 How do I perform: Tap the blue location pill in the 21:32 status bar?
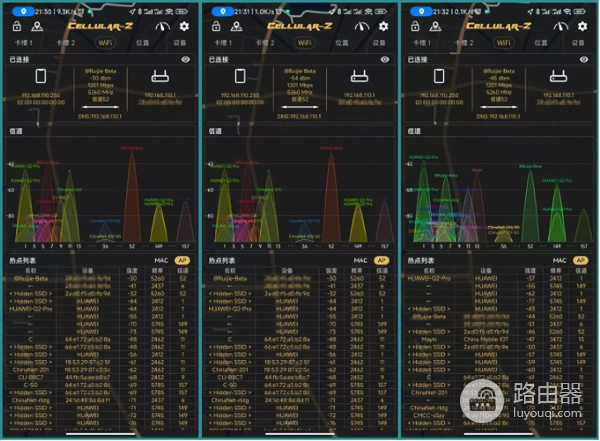pyautogui.click(x=421, y=11)
